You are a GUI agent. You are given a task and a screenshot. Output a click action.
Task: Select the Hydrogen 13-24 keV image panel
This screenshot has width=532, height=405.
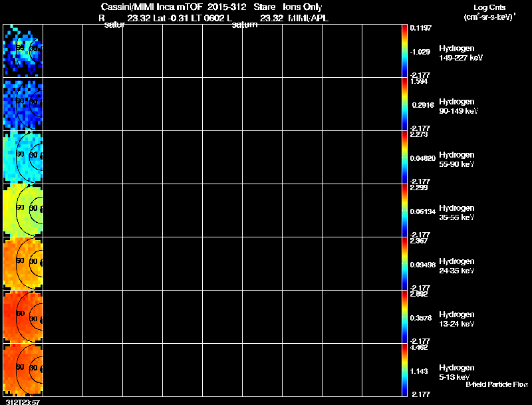coord(23,317)
